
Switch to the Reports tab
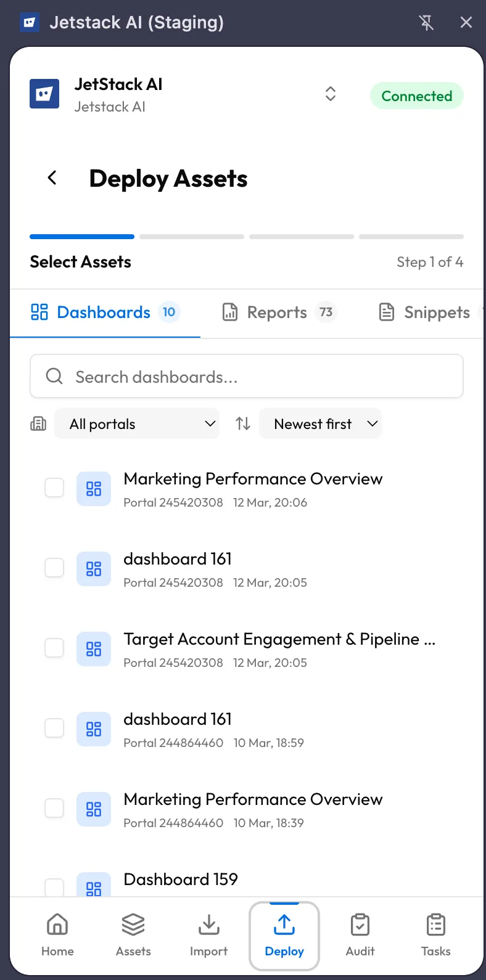click(x=278, y=312)
